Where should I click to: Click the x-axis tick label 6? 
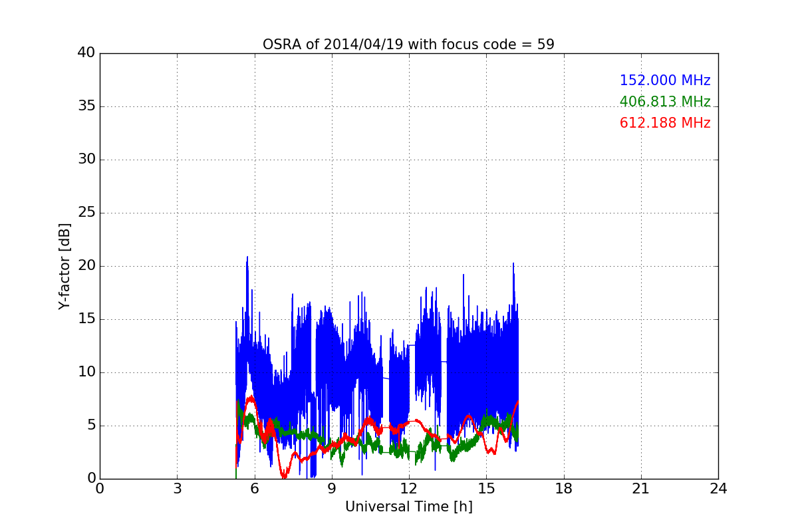click(254, 489)
